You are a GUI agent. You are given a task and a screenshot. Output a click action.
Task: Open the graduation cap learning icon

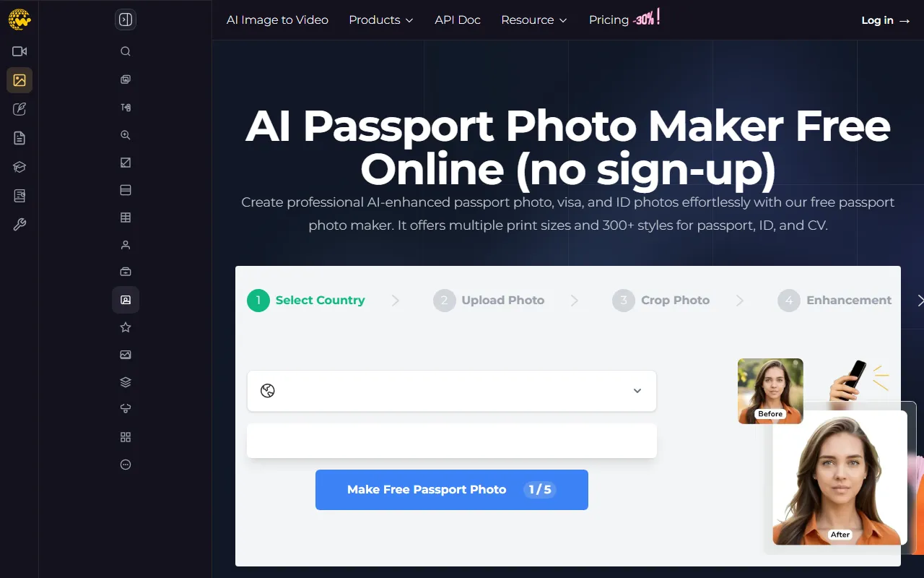pyautogui.click(x=19, y=167)
